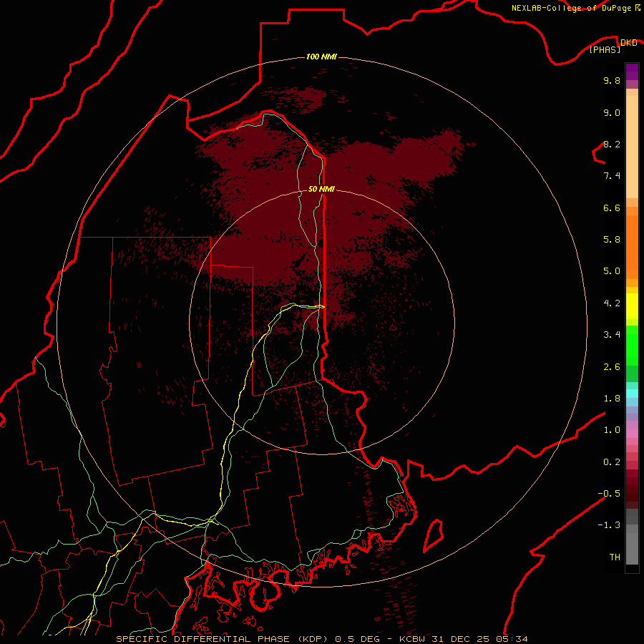Click the 6.6 color scale label
This screenshot has height=644, width=644.
point(612,208)
